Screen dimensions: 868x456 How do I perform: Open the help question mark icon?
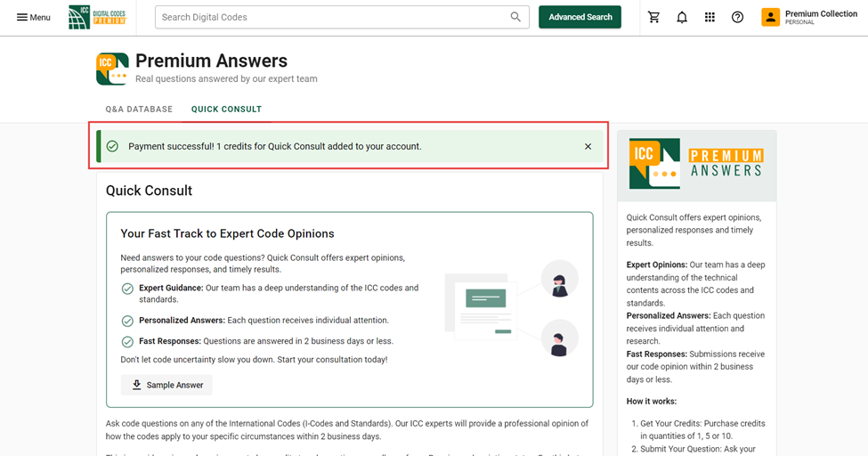[737, 17]
